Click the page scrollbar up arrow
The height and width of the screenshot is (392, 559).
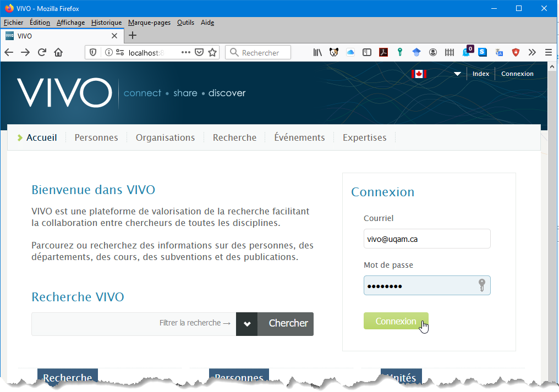pyautogui.click(x=552, y=67)
